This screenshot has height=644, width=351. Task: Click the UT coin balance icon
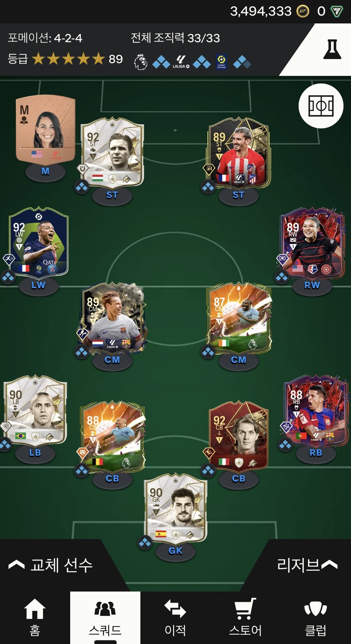click(302, 11)
